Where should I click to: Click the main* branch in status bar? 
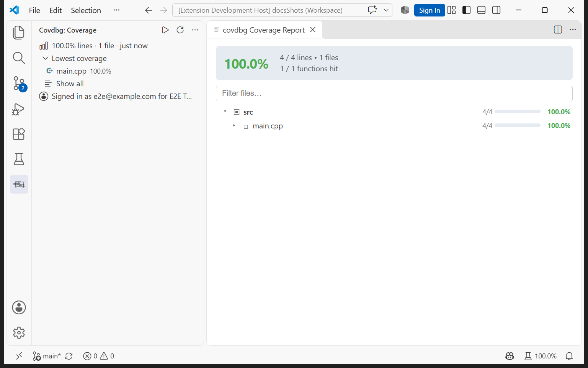[47, 356]
